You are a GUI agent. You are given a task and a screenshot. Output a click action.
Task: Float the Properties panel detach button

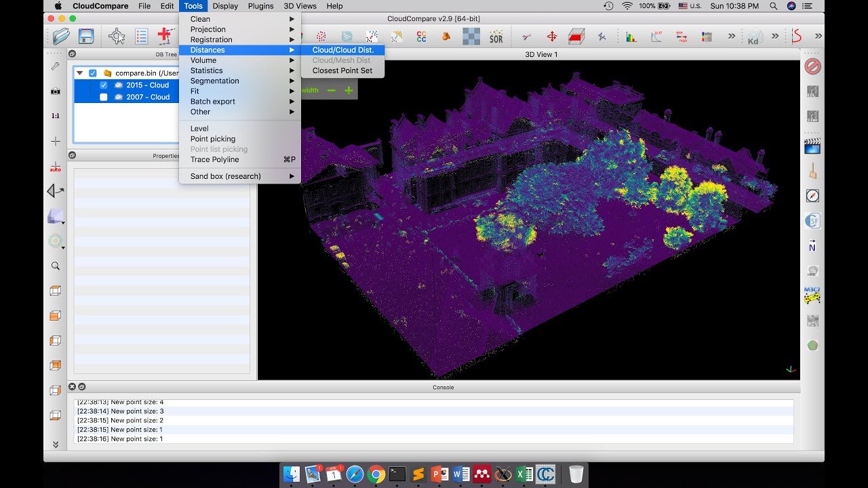[x=73, y=155]
